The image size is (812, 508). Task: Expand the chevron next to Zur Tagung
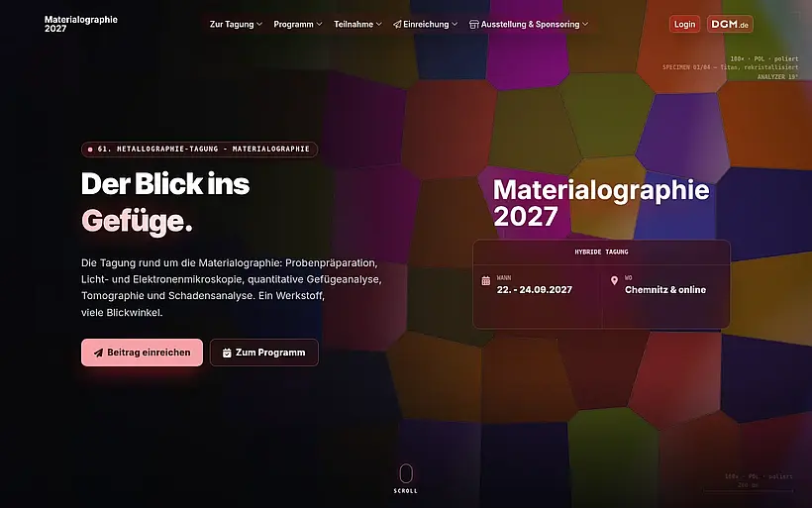[x=259, y=25]
